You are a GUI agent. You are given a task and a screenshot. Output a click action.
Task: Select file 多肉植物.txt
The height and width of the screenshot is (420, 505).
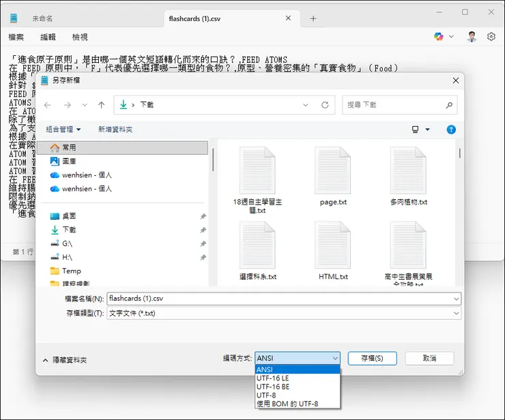pos(409,177)
